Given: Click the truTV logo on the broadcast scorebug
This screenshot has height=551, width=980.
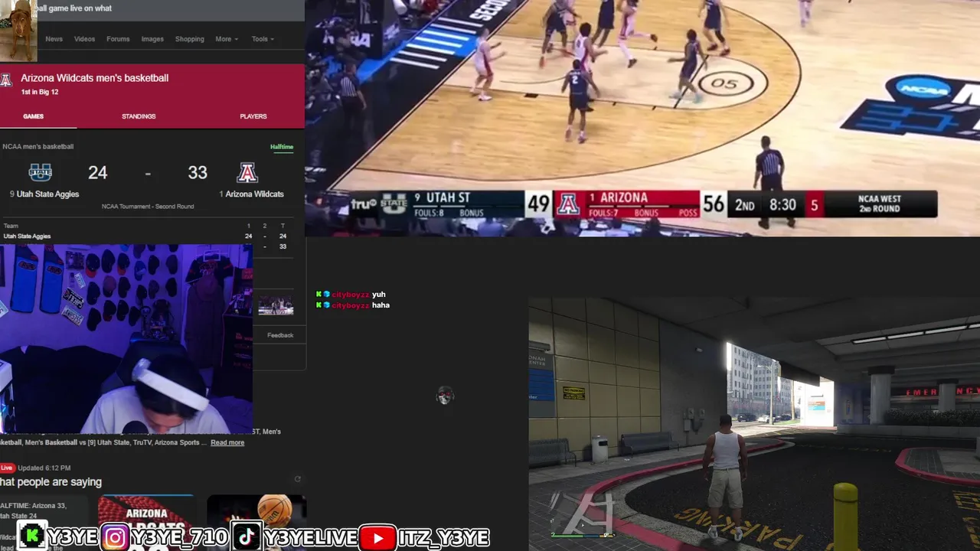Looking at the screenshot, I should tap(364, 204).
